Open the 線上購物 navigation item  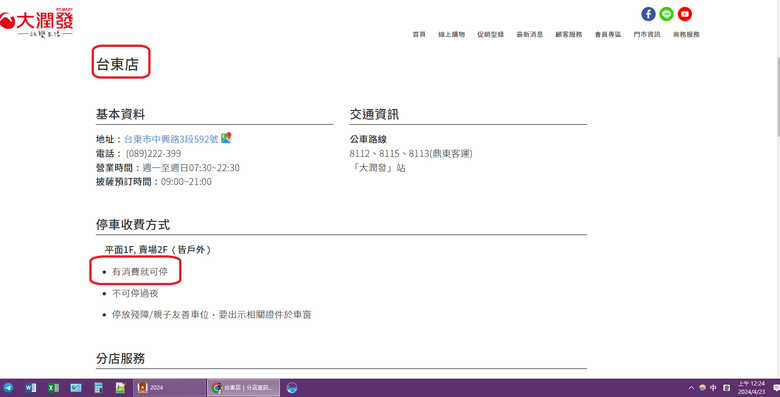[x=451, y=34]
